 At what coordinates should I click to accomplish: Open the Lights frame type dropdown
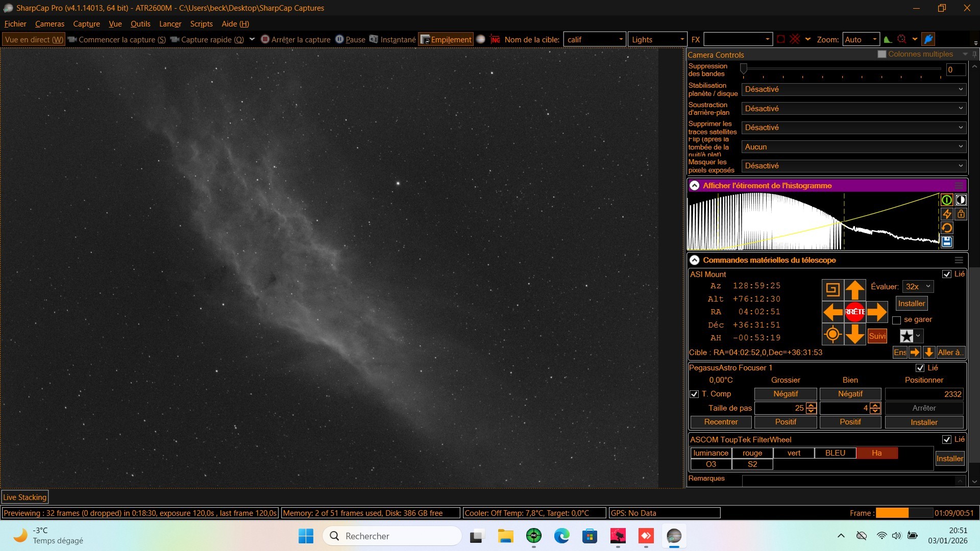coord(657,39)
